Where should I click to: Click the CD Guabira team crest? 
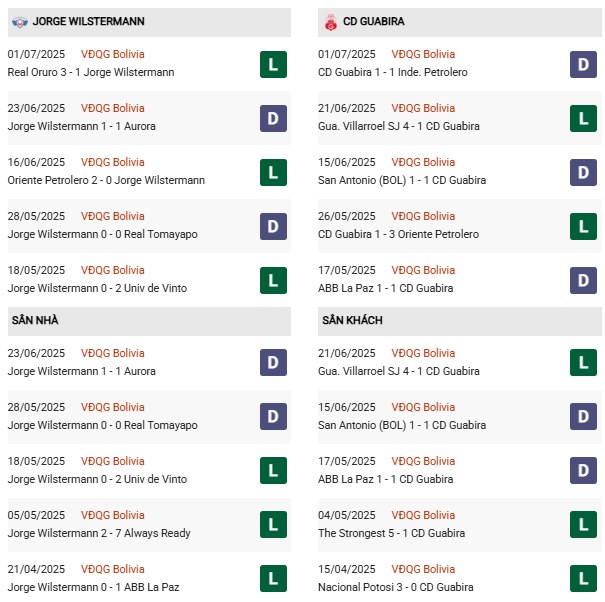click(329, 21)
